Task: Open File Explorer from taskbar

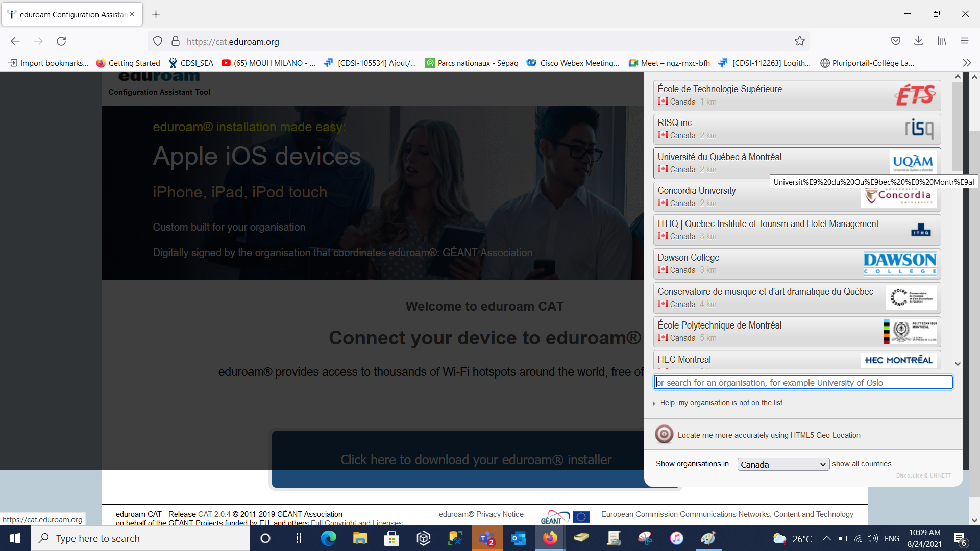Action: pos(360,538)
